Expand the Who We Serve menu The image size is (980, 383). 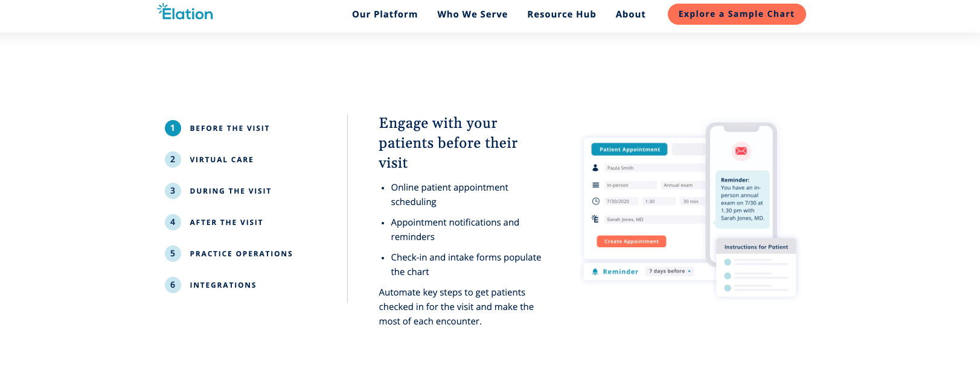(472, 14)
